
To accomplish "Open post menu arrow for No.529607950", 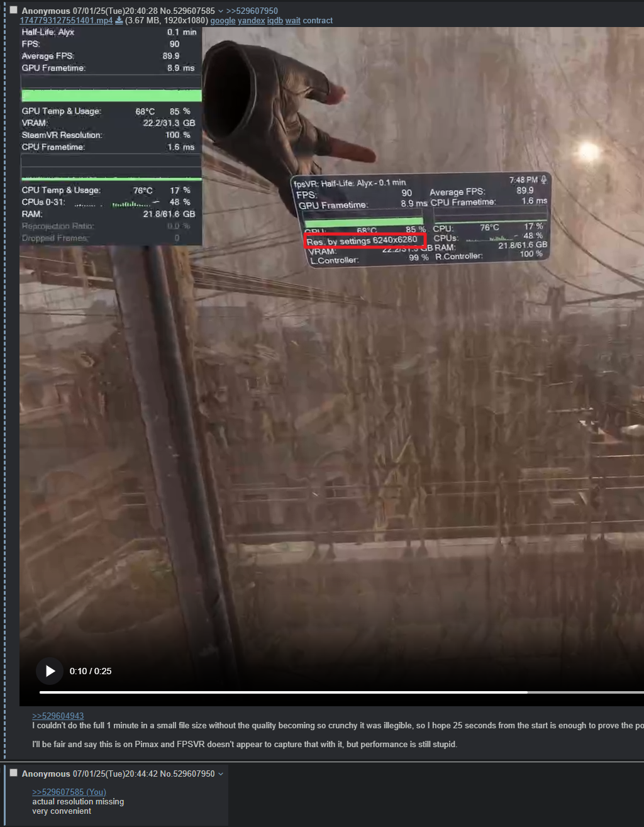I will 221,774.
